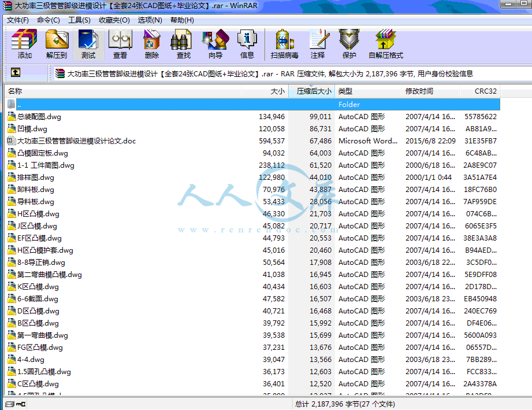The image size is (532, 410).
Task: Select the file 第二弯曲模凸模.dwg
Action: click(x=50, y=275)
